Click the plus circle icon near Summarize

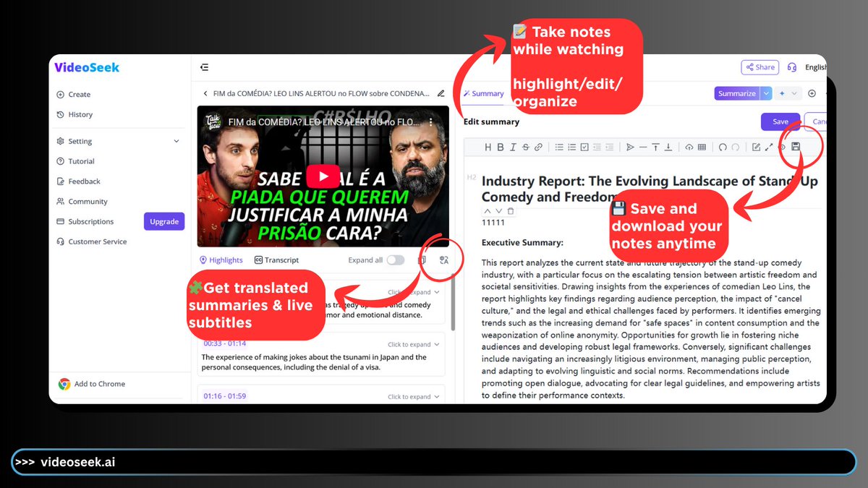click(x=812, y=93)
